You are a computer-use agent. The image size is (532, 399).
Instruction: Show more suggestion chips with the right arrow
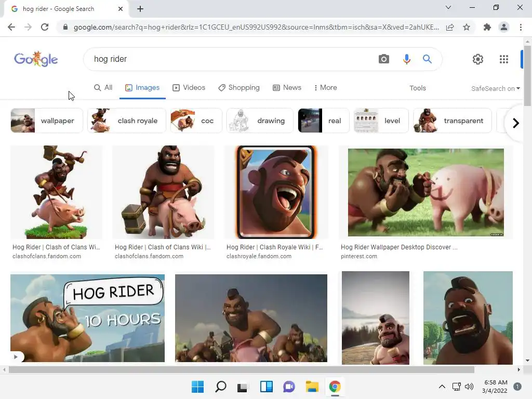coord(515,123)
